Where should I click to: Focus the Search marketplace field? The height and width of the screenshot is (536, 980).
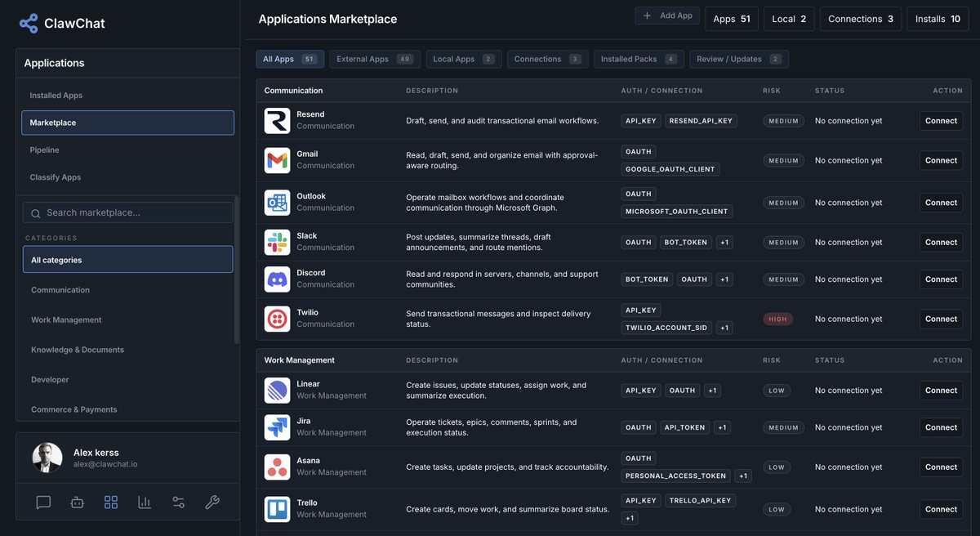[x=127, y=212]
